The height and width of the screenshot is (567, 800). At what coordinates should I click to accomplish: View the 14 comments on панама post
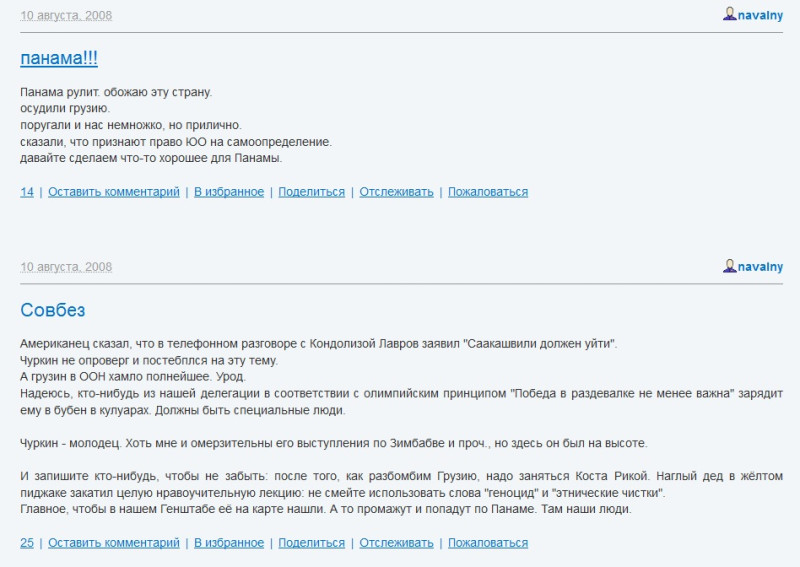27,192
